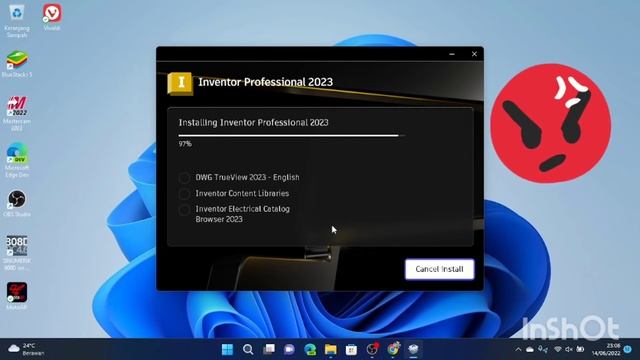640x360 pixels.
Task: Click the "97%" progress text
Action: tap(185, 144)
